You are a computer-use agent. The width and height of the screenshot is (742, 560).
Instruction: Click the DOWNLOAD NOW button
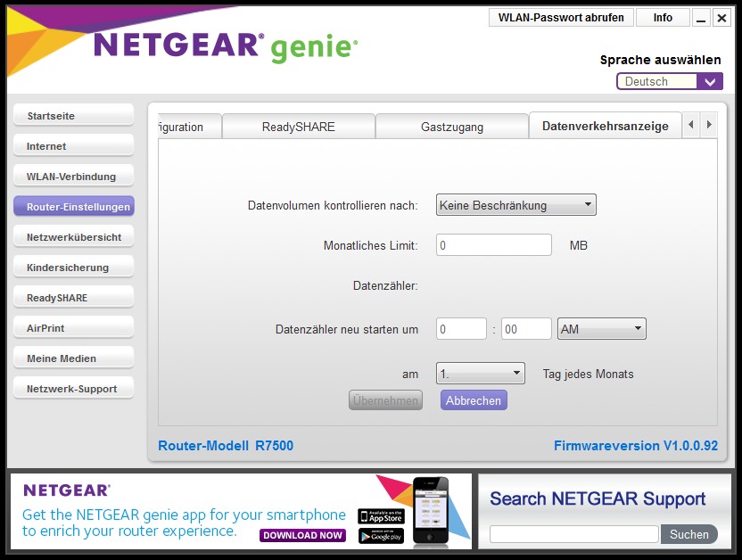(303, 535)
